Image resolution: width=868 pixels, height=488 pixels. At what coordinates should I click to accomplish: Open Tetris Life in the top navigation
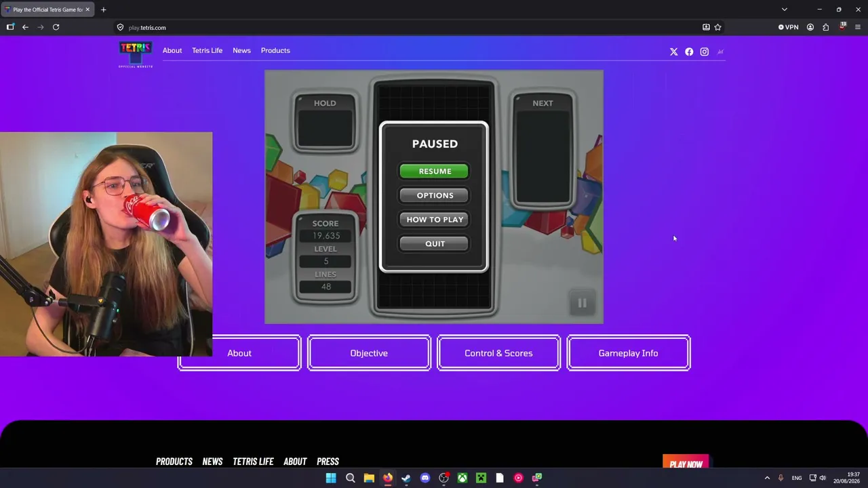pos(207,50)
